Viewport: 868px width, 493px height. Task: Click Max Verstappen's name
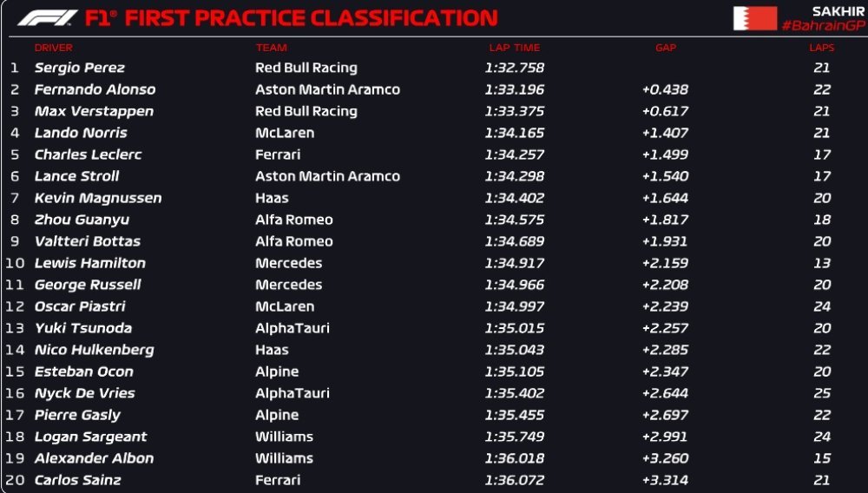(94, 112)
